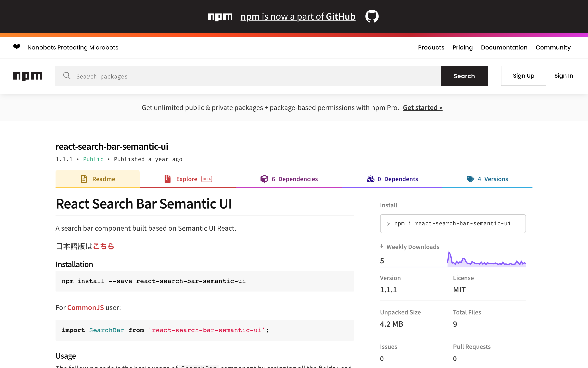This screenshot has width=588, height=368.
Task: Open the Pricing page link
Action: coord(462,47)
